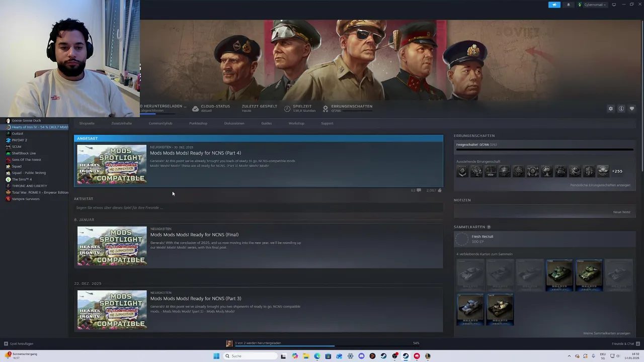Click the achievements progress bar
Viewport: 644px width, 362px height.
(x=544, y=150)
